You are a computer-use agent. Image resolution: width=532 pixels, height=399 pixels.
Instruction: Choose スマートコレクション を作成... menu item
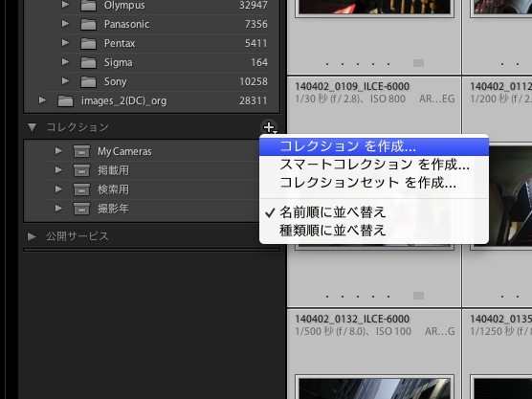point(374,165)
